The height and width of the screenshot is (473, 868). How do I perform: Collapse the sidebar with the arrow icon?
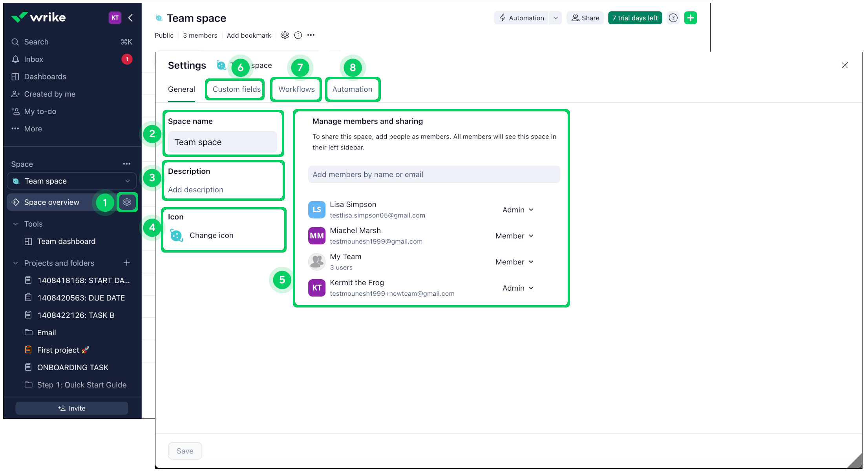[131, 18]
